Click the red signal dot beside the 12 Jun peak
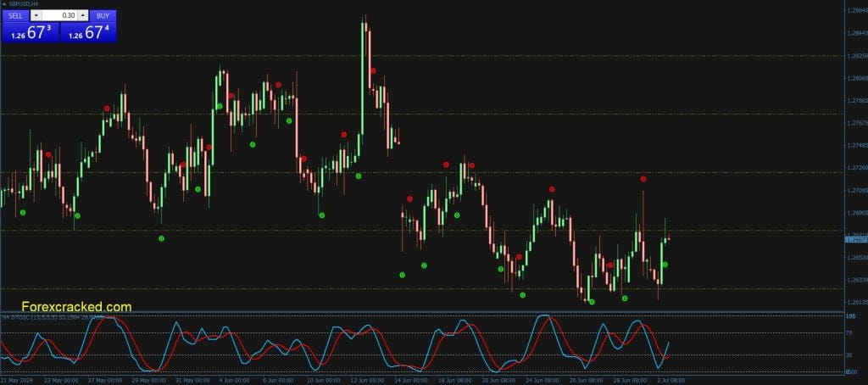 373,71
